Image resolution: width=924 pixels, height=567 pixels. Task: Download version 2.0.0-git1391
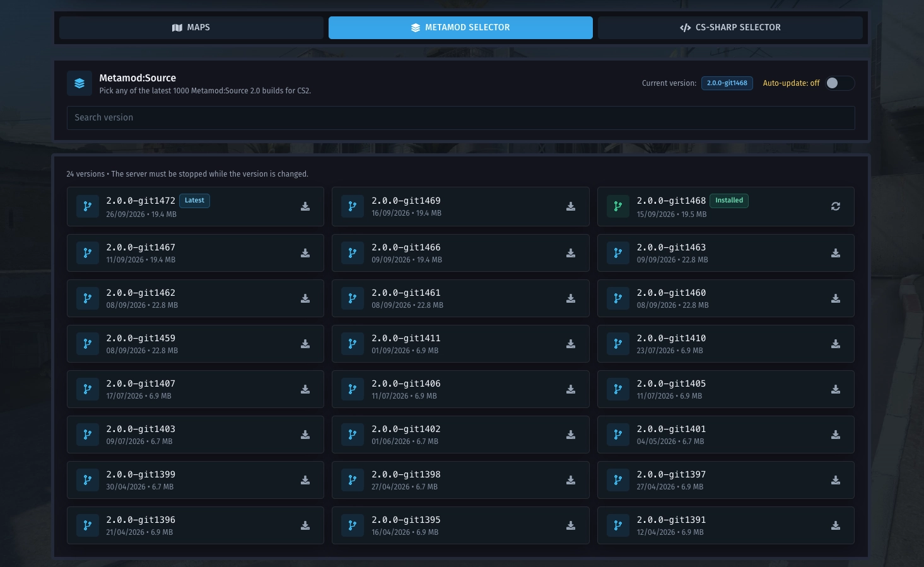pos(836,525)
